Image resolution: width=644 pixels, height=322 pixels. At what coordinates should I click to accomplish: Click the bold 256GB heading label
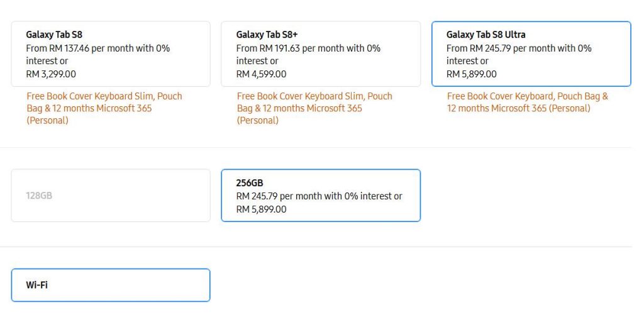(x=250, y=183)
